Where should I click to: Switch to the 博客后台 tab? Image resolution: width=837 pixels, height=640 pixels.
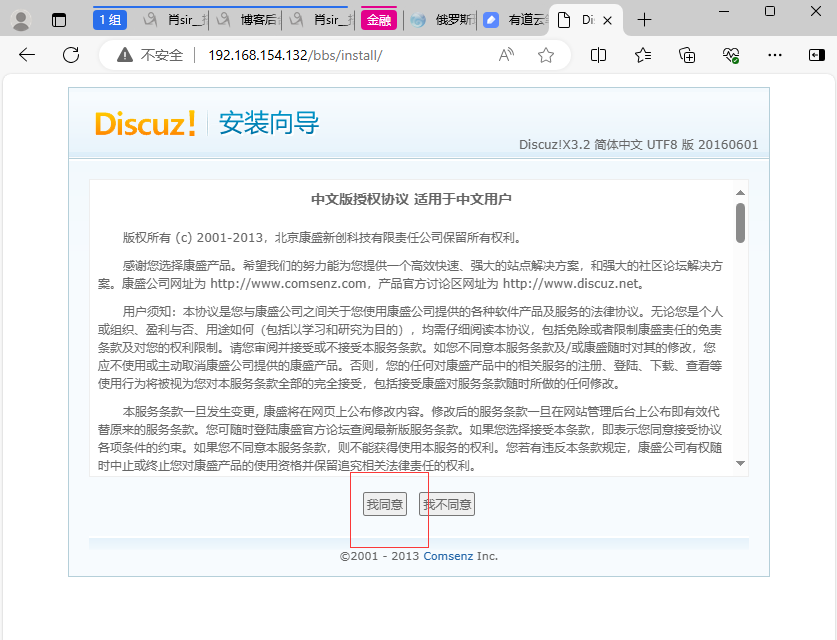(x=246, y=20)
